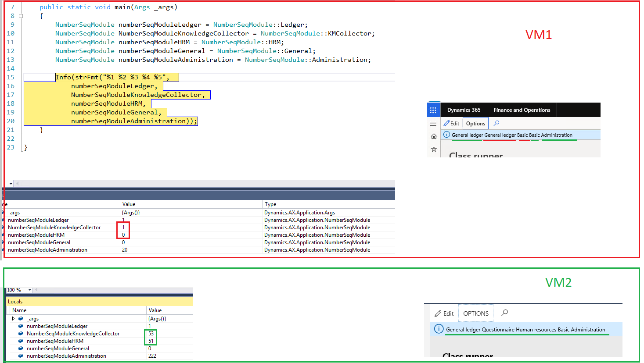Image resolution: width=644 pixels, height=363 pixels.
Task: Click public static void main on line 7
Action: tap(85, 7)
